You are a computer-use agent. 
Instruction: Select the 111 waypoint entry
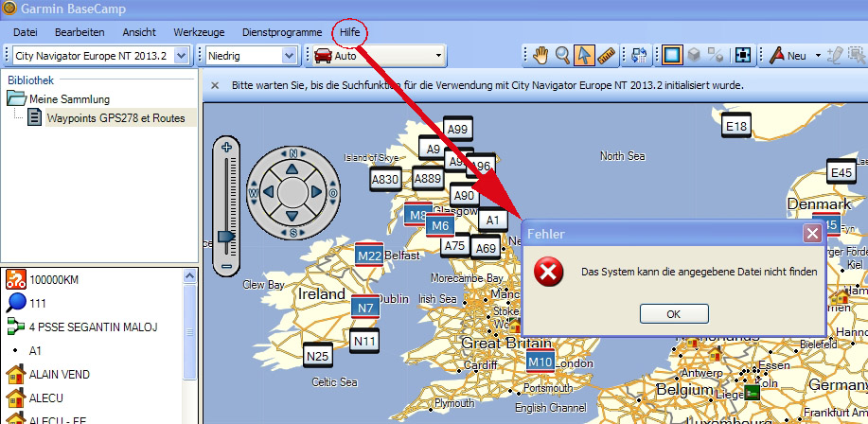pos(38,304)
